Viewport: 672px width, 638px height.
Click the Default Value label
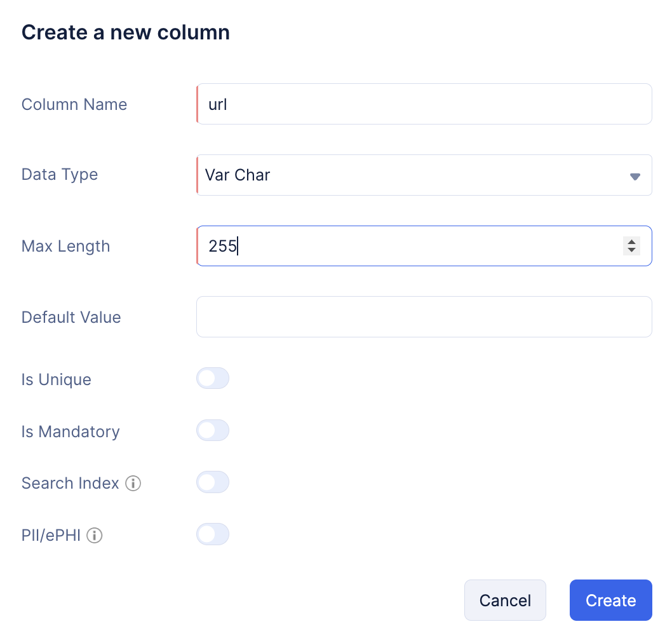coord(71,317)
